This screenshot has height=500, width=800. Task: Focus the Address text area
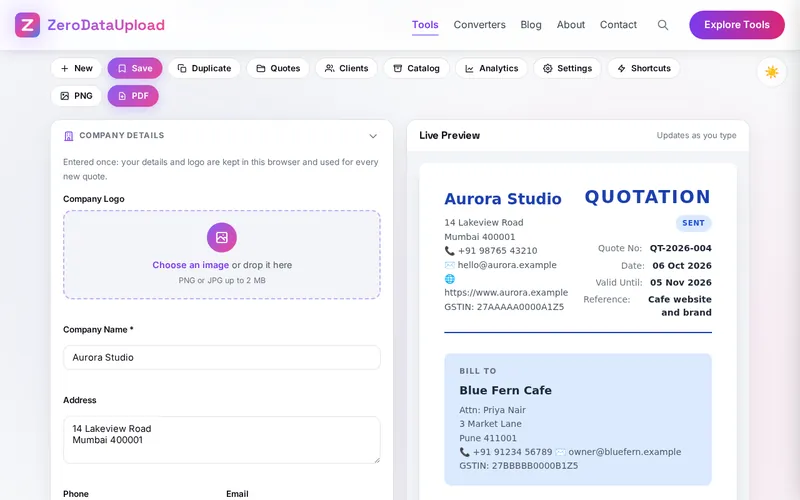click(x=222, y=440)
